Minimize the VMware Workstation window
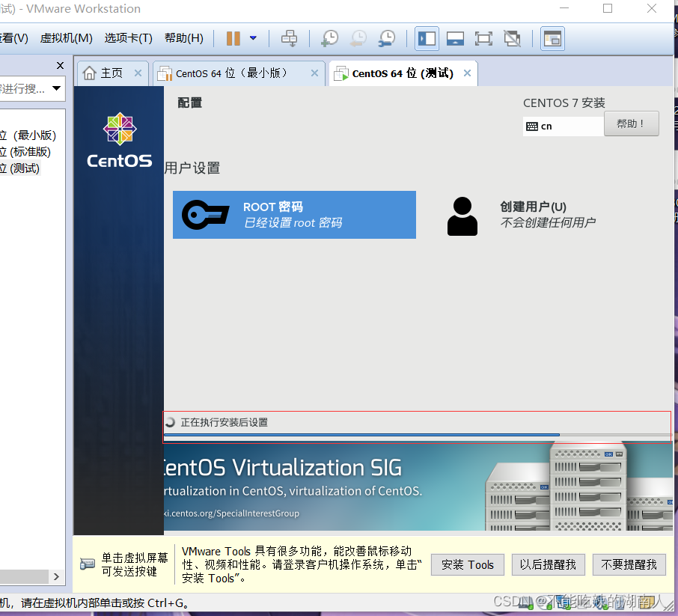Screen dimensions: 678x616 click(x=564, y=8)
